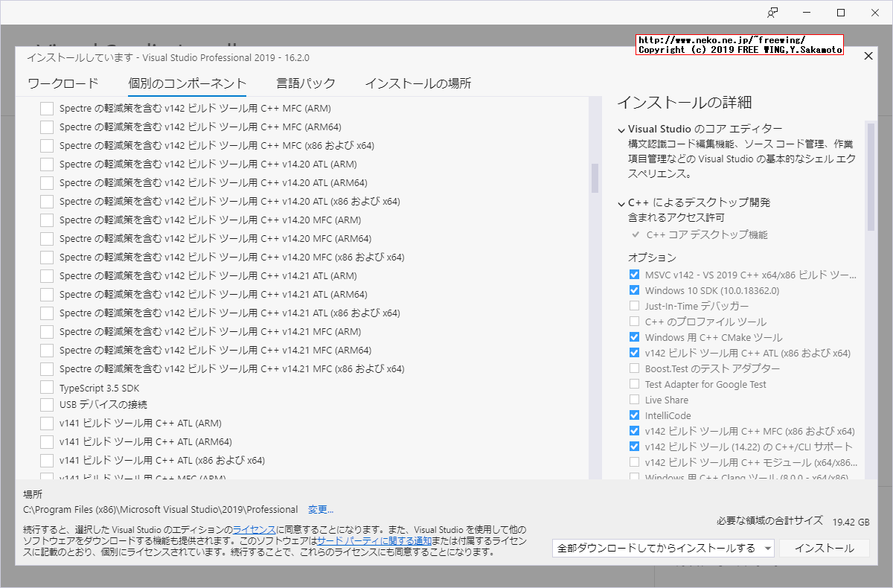Image resolution: width=893 pixels, height=588 pixels.
Task: Disable Windows 用 C++ CMake ツール
Action: pyautogui.click(x=634, y=336)
